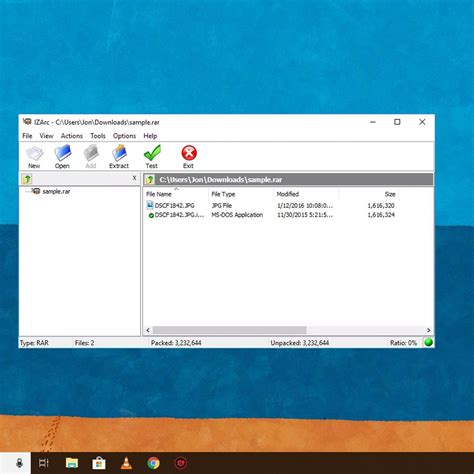
Task: Click the Open archive toolbar icon
Action: 63,153
